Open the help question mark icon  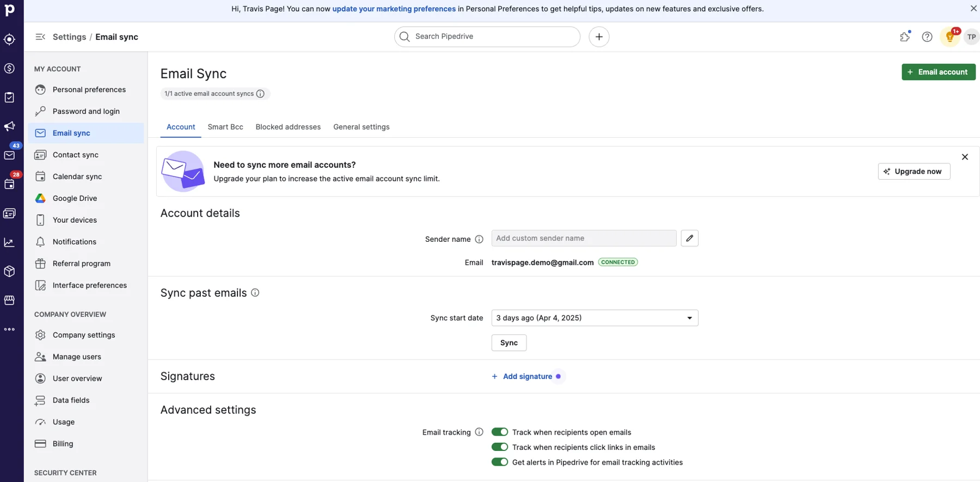click(927, 36)
